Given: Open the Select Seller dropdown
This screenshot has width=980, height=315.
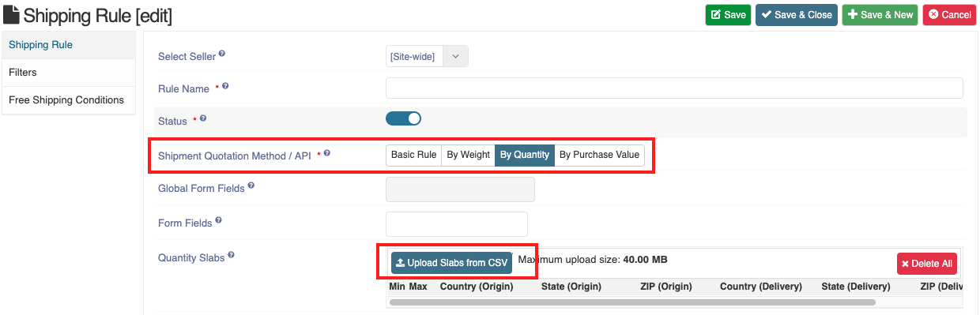Looking at the screenshot, I should click(x=427, y=56).
